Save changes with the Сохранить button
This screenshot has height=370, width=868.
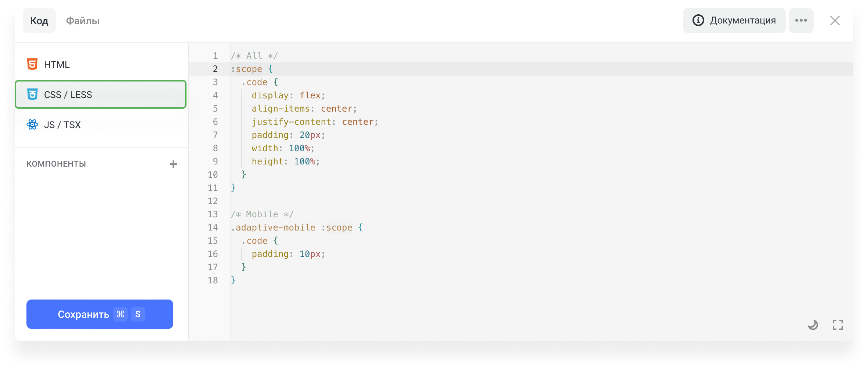click(100, 314)
